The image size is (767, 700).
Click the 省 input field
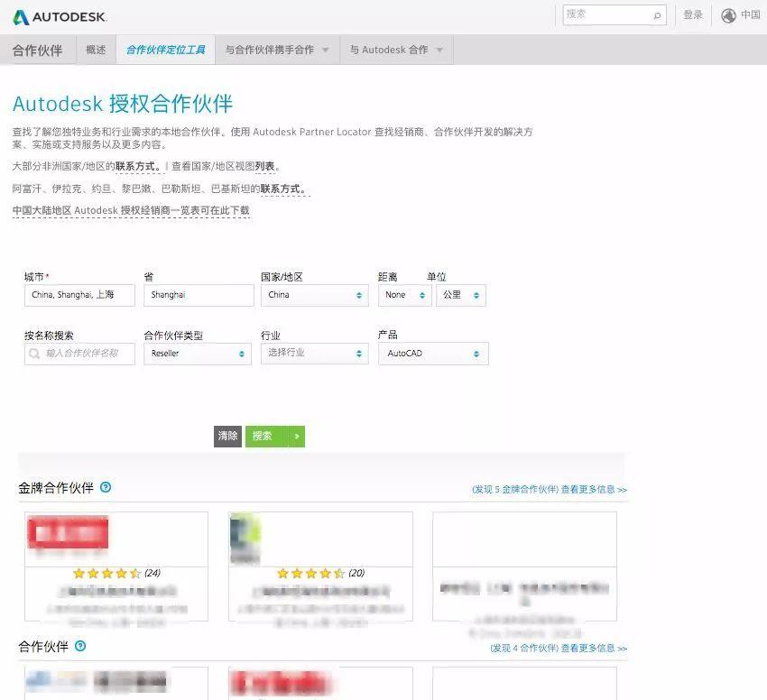pos(199,296)
